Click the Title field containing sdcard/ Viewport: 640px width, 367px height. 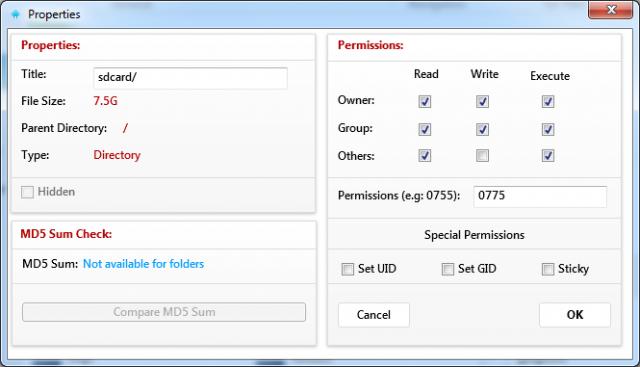pyautogui.click(x=190, y=78)
